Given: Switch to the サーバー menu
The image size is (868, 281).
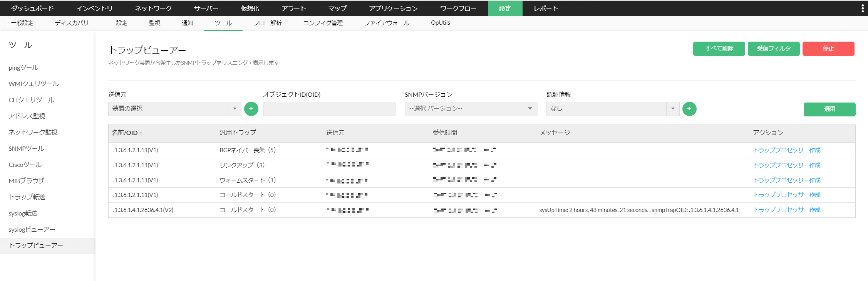Looking at the screenshot, I should (206, 8).
